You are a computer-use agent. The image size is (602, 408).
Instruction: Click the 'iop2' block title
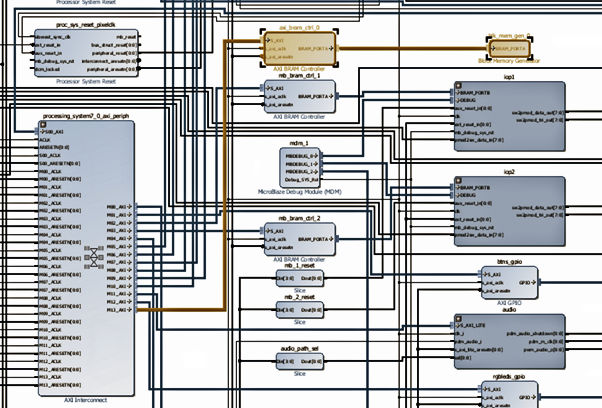(509, 172)
